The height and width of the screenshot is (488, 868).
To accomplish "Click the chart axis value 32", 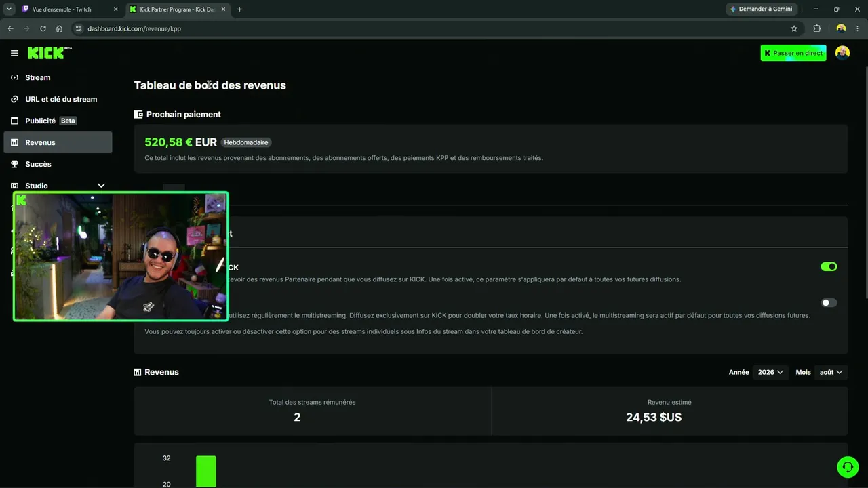I will click(167, 458).
